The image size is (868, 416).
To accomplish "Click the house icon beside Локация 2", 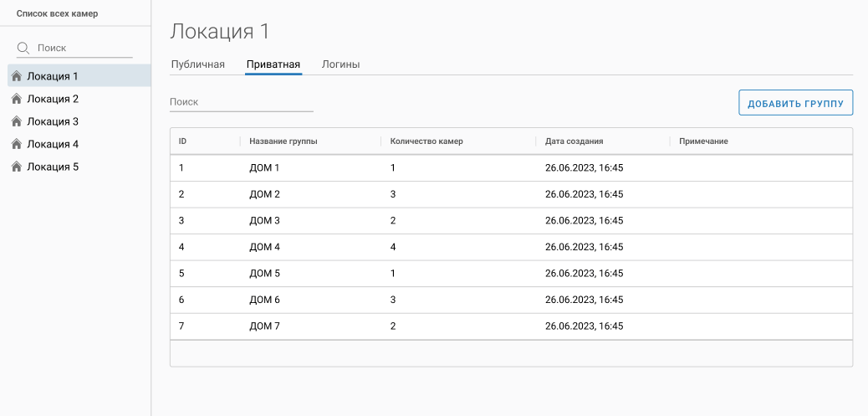I will [x=16, y=99].
